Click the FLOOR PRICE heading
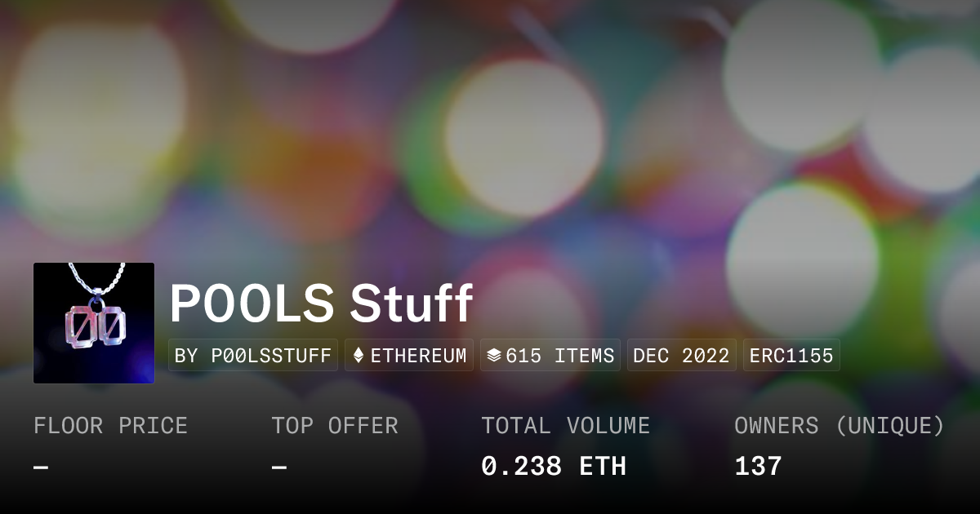Viewport: 980px width, 514px height. point(110,426)
